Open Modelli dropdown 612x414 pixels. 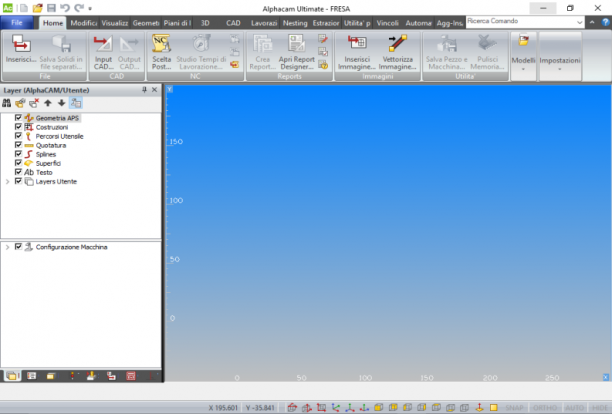tap(523, 56)
